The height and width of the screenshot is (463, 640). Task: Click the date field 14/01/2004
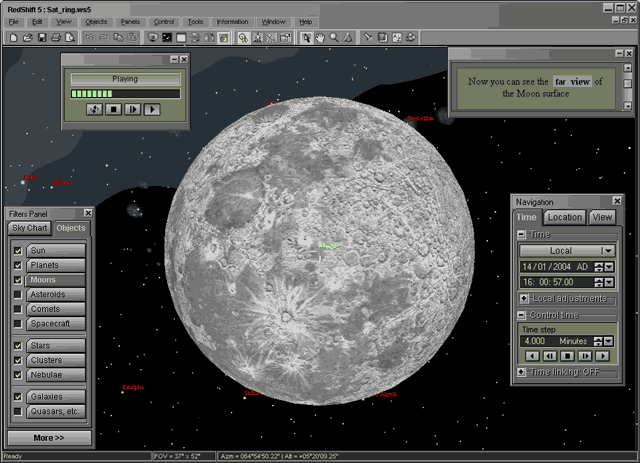555,267
